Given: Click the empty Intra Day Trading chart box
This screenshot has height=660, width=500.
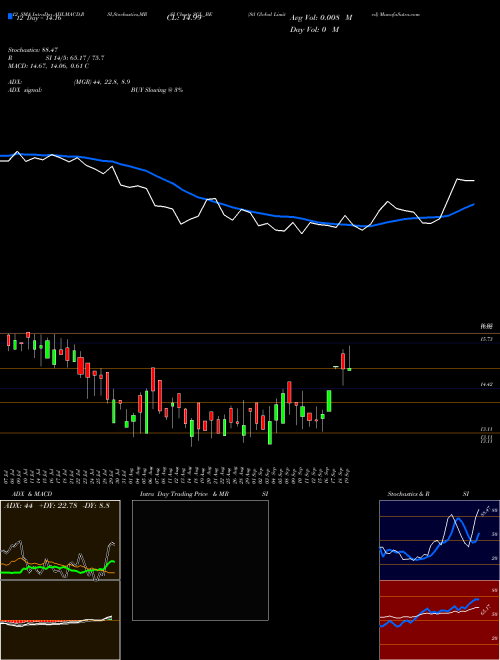Looking at the screenshot, I should (x=200, y=560).
